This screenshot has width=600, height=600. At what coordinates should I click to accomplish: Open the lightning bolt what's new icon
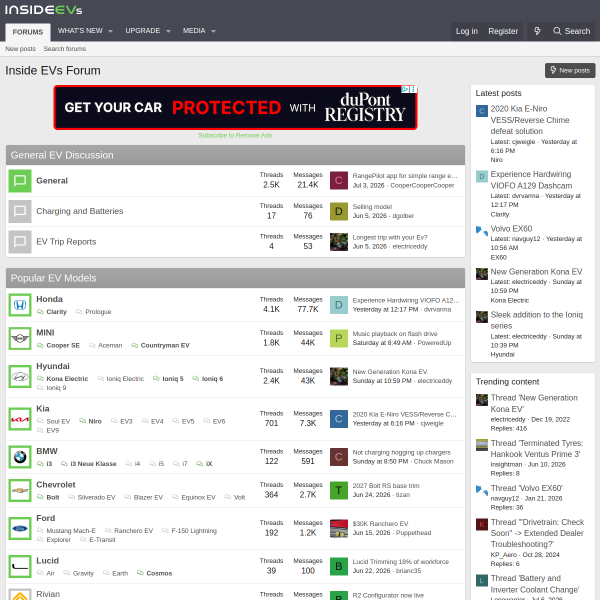pos(537,31)
